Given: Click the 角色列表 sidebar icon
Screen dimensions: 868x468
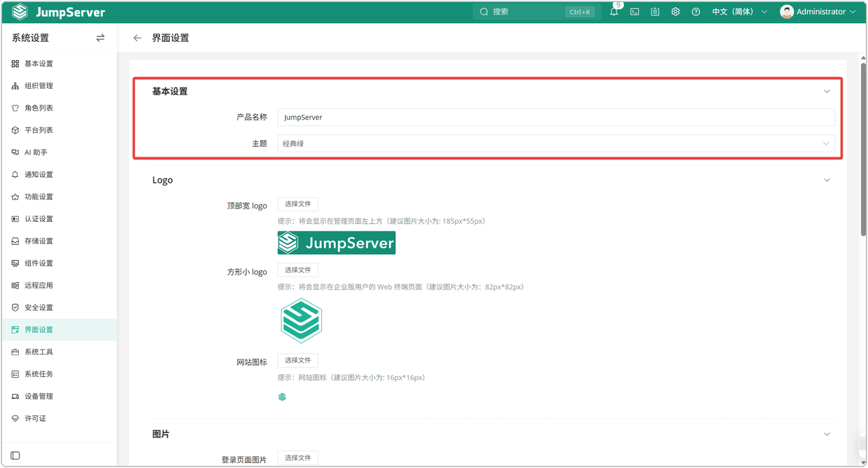Looking at the screenshot, I should tap(15, 108).
